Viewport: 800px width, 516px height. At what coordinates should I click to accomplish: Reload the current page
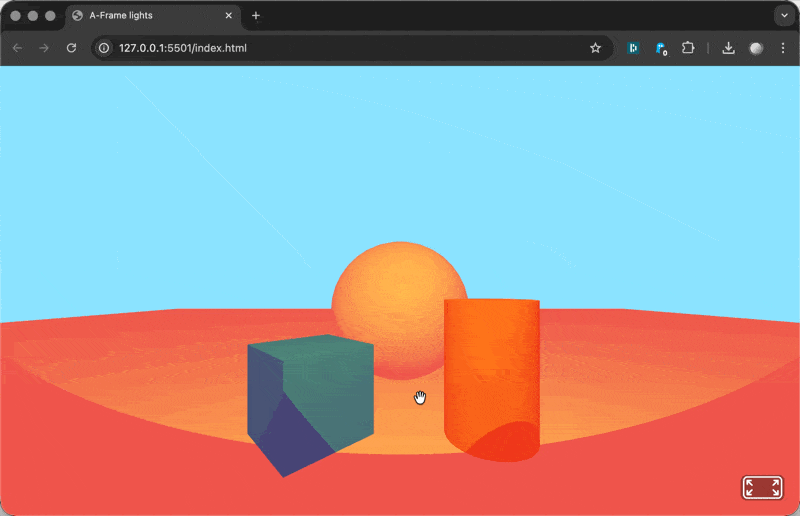71,48
